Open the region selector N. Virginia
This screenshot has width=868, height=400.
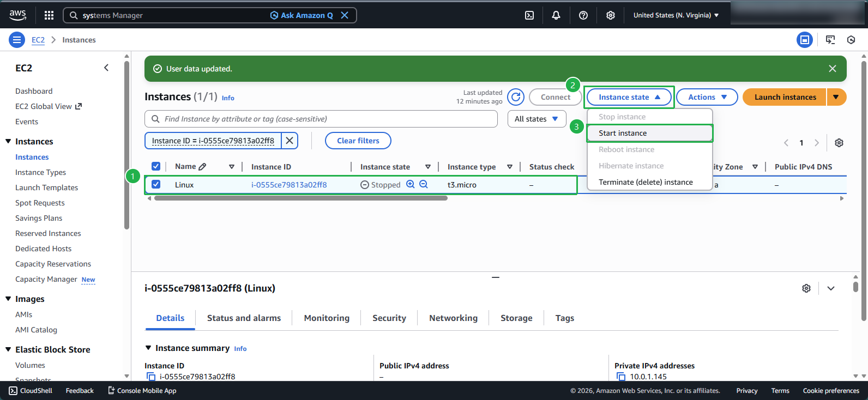[x=676, y=15]
